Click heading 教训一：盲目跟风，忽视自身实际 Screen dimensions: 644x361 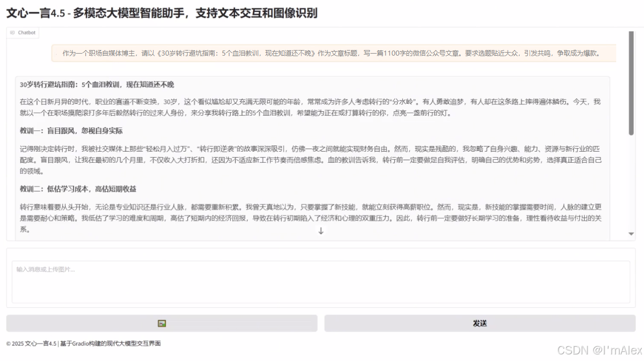click(71, 131)
